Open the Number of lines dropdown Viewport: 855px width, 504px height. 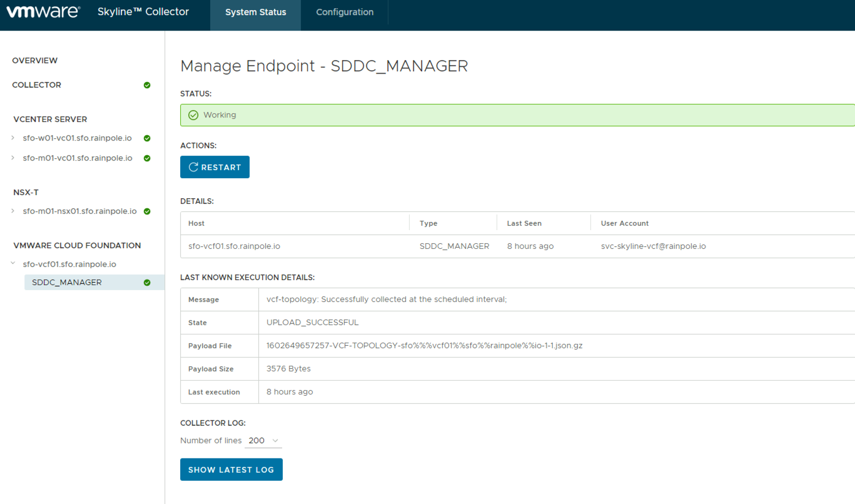pos(263,441)
